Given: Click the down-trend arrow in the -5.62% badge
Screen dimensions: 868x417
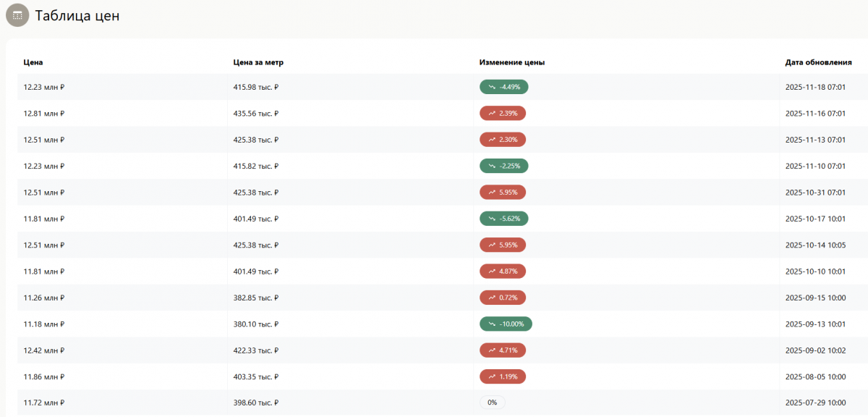Looking at the screenshot, I should click(x=492, y=219).
